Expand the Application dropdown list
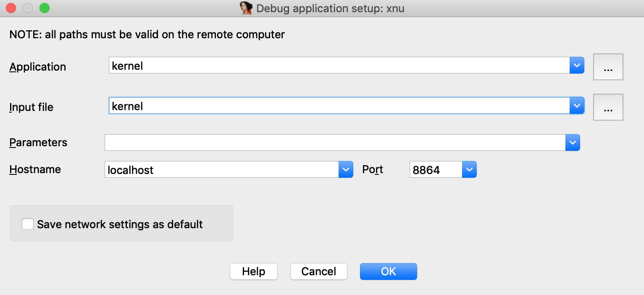The image size is (644, 295). pyautogui.click(x=577, y=66)
